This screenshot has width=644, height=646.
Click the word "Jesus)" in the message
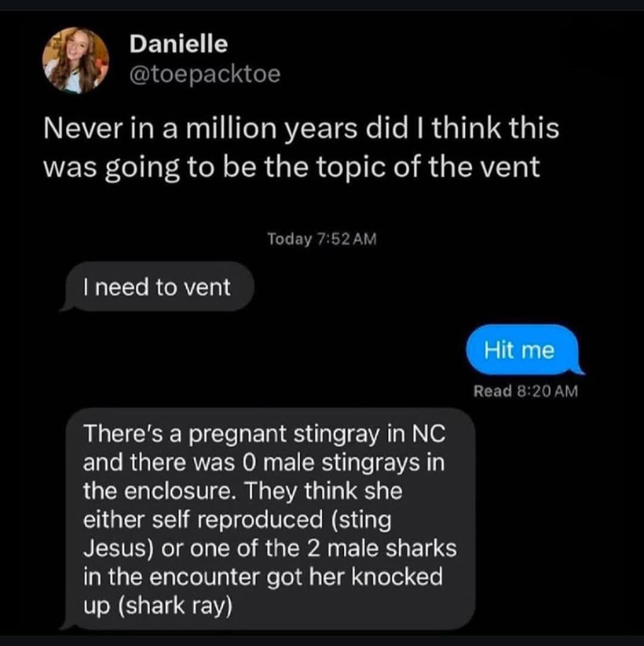[x=118, y=549]
